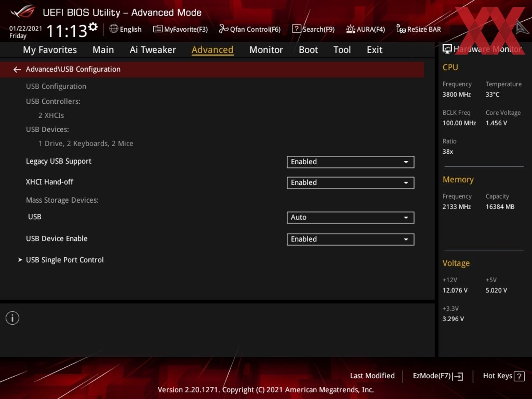Click the 01/22/2021 date
The width and height of the screenshot is (532, 399).
click(x=25, y=29)
